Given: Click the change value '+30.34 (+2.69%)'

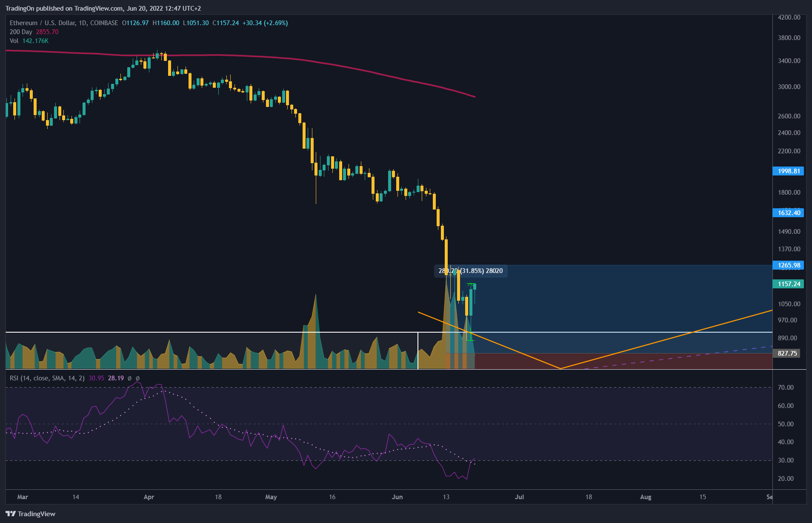Looking at the screenshot, I should pos(265,23).
